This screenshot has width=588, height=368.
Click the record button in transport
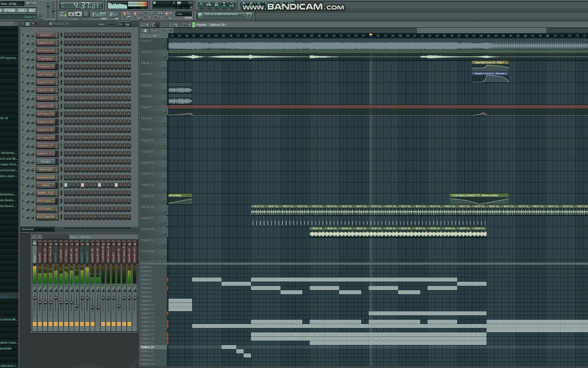(x=86, y=14)
